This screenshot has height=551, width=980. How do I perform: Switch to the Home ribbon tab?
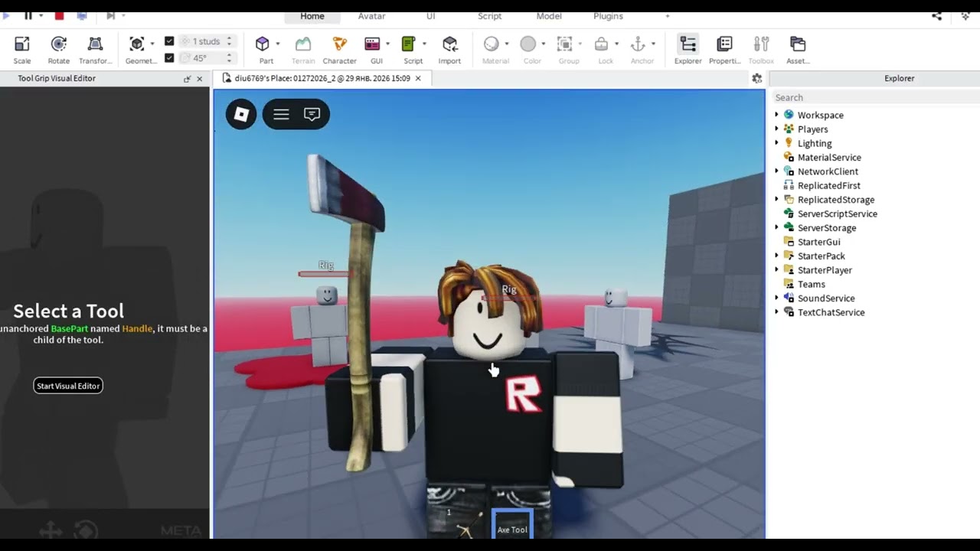[312, 16]
